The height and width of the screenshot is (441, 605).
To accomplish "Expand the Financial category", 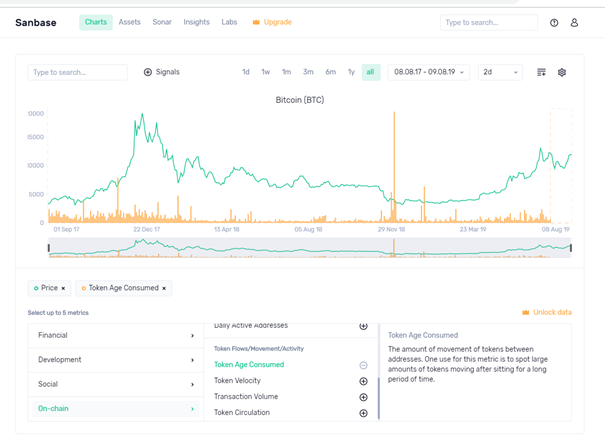I will tap(116, 335).
